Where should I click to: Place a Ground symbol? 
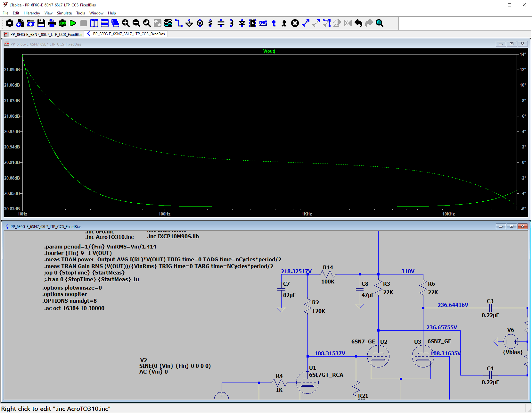tap(189, 23)
